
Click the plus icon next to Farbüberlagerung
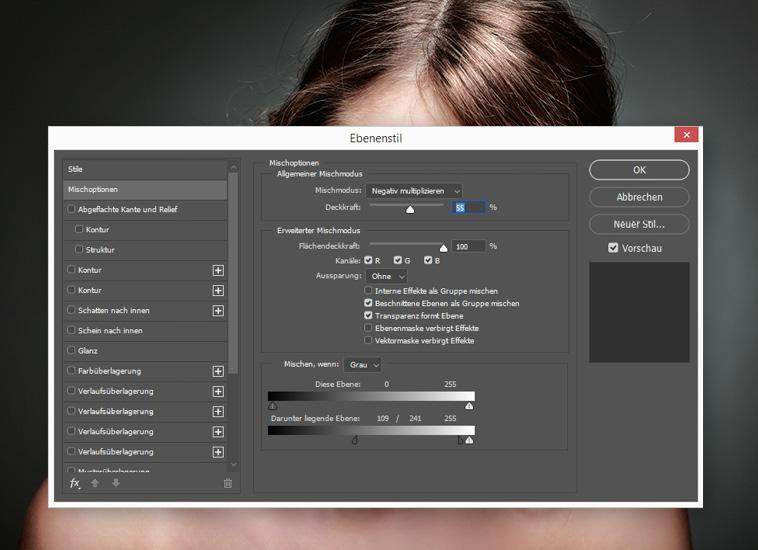tap(218, 371)
